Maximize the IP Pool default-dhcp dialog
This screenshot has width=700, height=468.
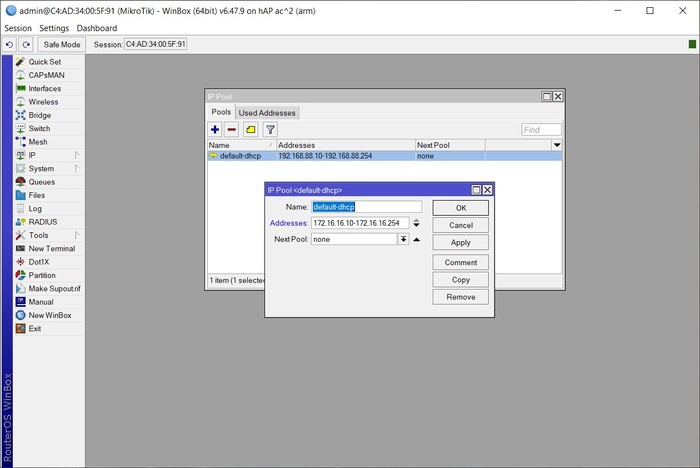click(476, 190)
